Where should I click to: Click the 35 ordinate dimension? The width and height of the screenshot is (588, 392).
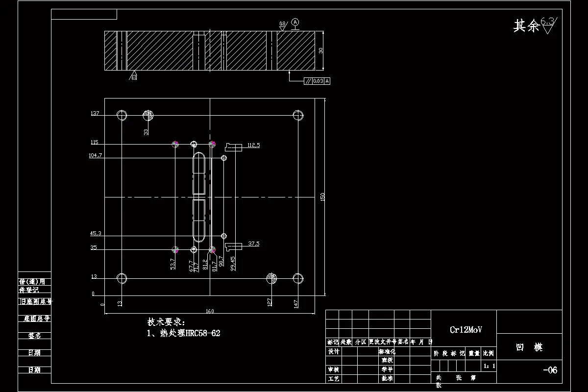[x=93, y=247]
